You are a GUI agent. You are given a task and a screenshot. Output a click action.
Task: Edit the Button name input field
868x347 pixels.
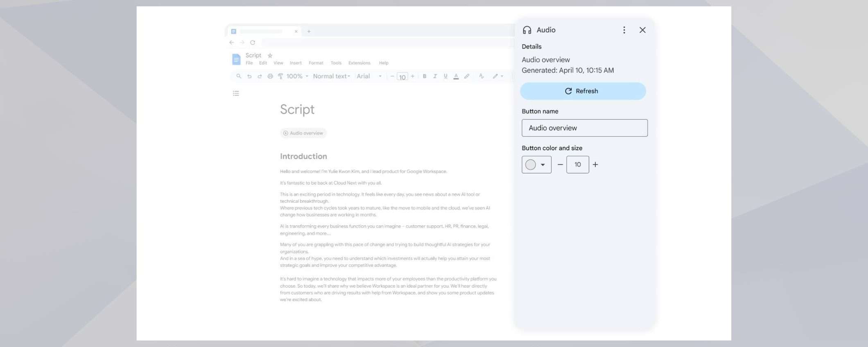click(584, 128)
